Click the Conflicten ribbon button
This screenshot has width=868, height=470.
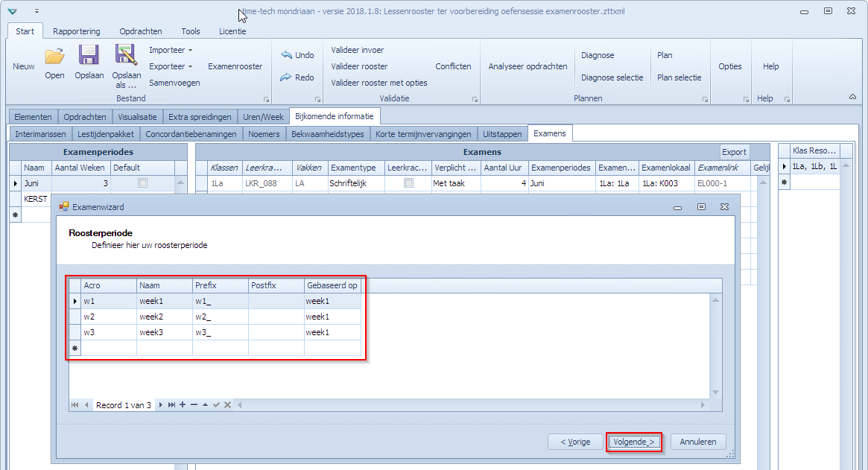(x=454, y=66)
